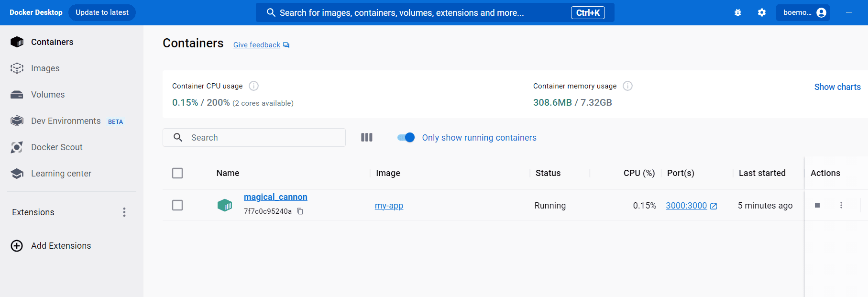Click the boemo account button

point(803,12)
